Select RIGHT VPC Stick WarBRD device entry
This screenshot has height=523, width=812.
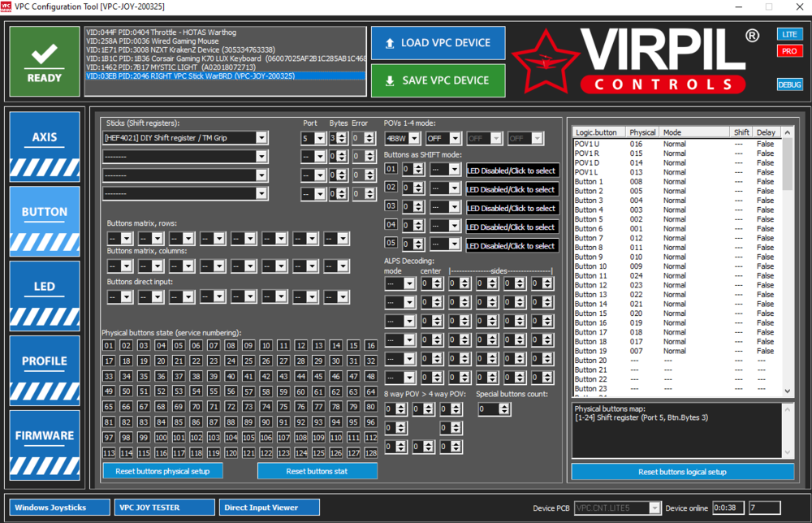(225, 76)
